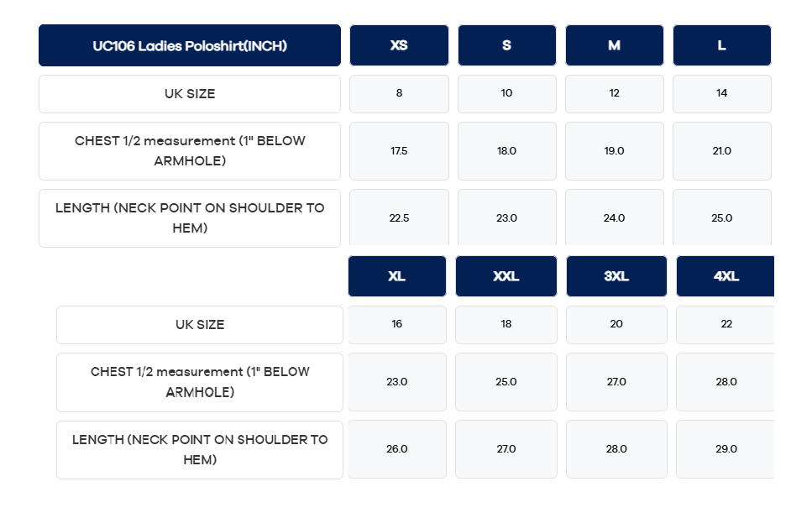Image resolution: width=812 pixels, height=513 pixels.
Task: Select the 4XL size column header
Action: pos(726,276)
